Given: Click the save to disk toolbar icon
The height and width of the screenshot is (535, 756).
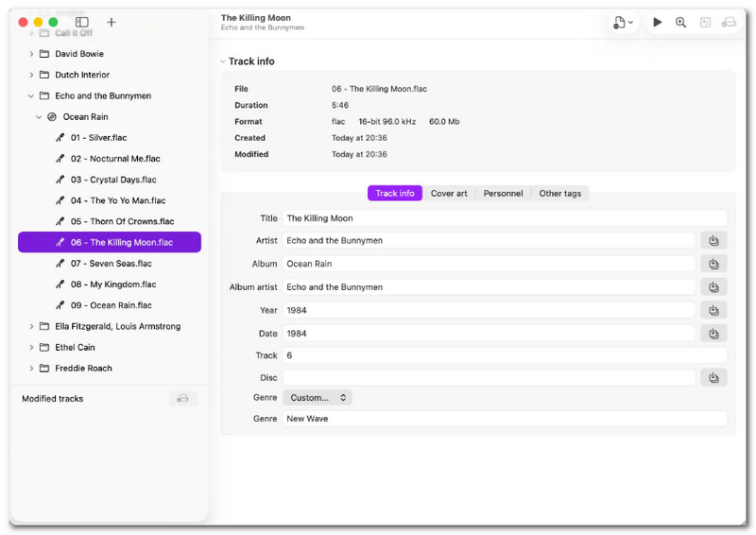Looking at the screenshot, I should pos(729,22).
